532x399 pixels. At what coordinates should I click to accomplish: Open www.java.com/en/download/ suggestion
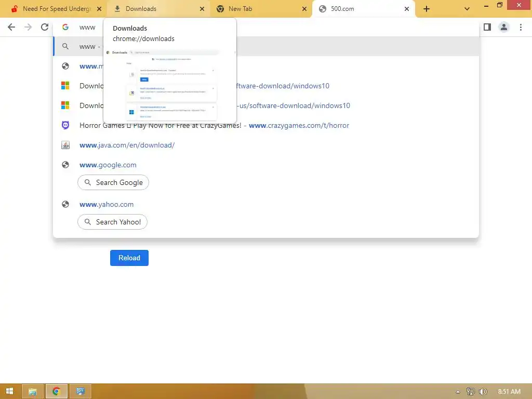point(266,145)
